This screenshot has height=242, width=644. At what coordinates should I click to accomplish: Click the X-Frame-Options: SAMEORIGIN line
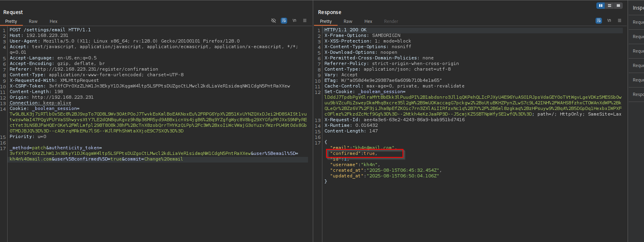click(362, 35)
